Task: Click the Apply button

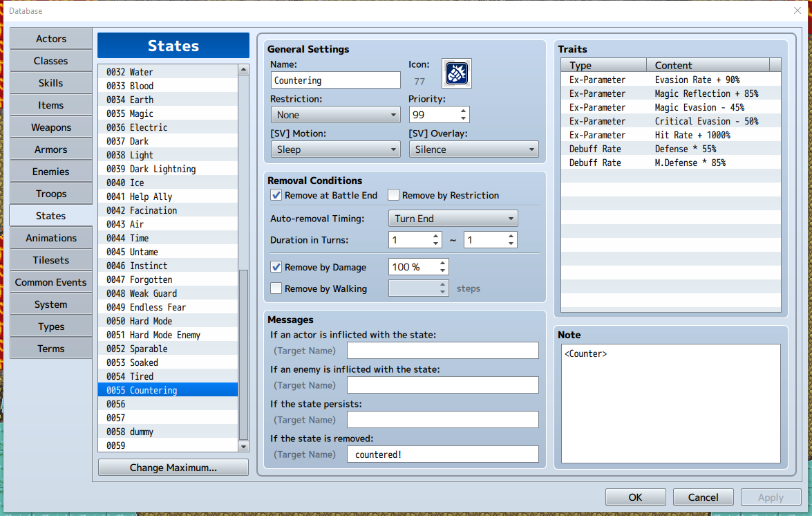Action: [771, 497]
